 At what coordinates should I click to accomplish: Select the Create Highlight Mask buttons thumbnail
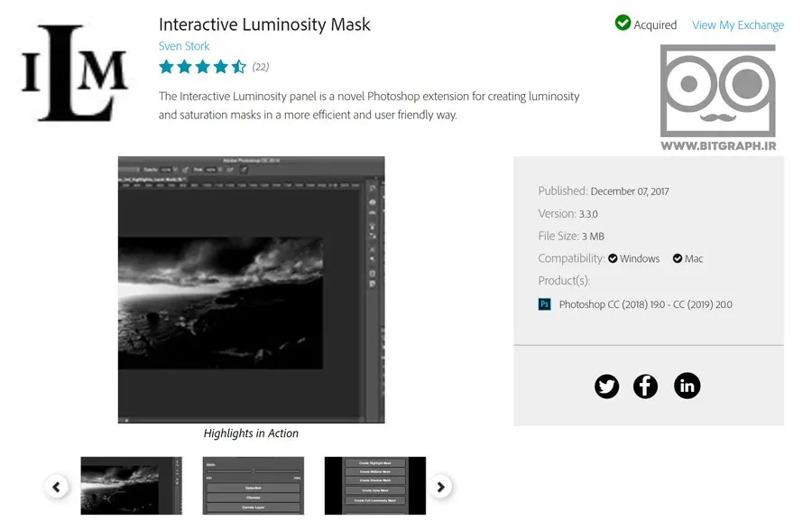pos(375,486)
